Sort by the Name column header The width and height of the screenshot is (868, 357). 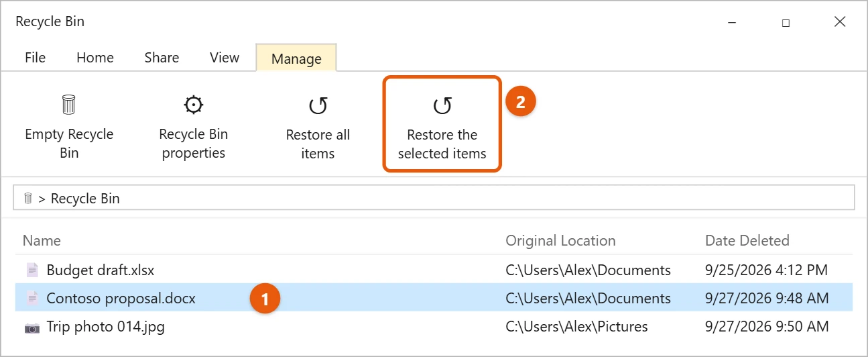42,240
